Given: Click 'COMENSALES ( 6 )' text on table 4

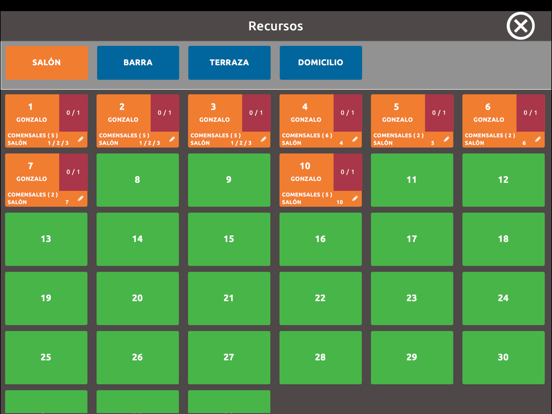Looking at the screenshot, I should click(x=307, y=135).
